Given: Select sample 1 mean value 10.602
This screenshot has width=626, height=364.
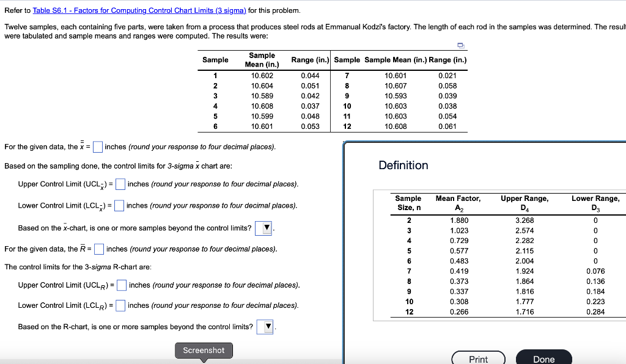Looking at the screenshot, I should pos(262,76).
